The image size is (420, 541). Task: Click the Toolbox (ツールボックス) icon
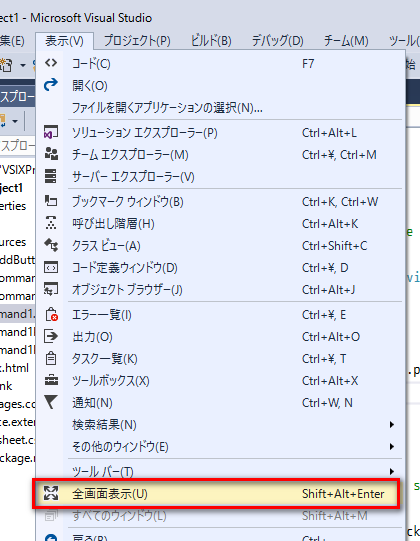[x=51, y=380]
